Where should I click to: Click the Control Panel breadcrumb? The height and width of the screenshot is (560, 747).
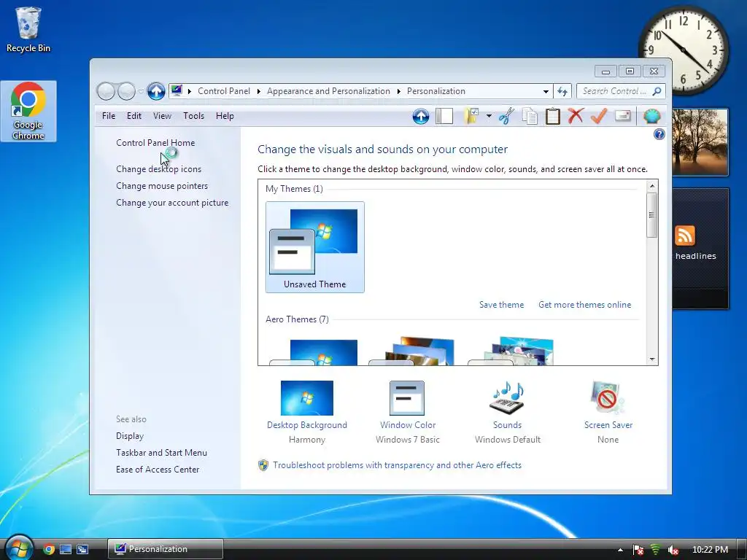click(x=224, y=91)
